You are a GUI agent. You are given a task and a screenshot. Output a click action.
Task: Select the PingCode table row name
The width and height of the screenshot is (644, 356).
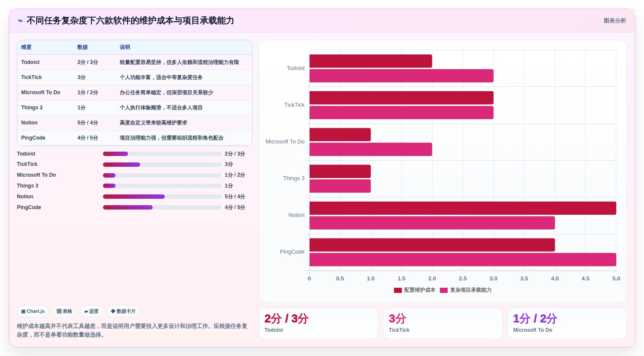coord(33,138)
